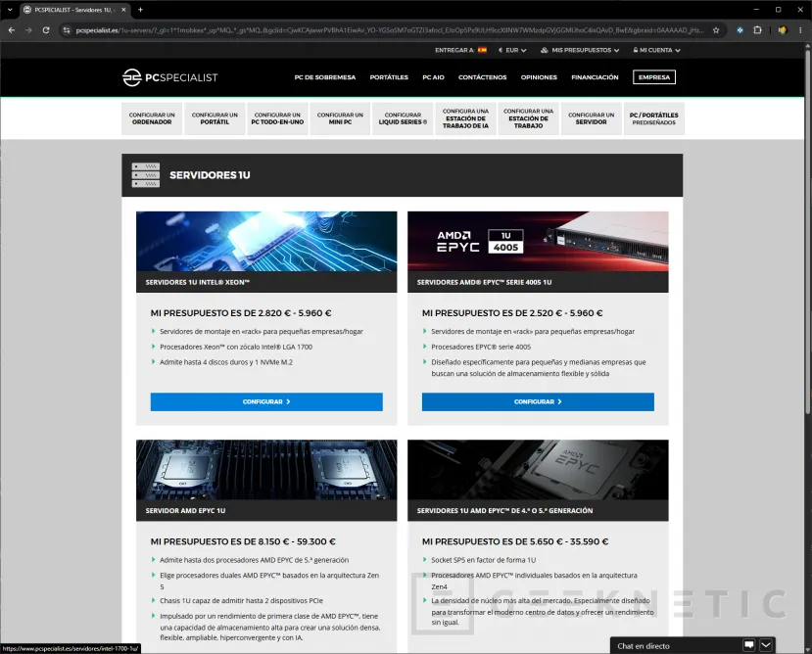Viewport: 812px width, 654px height.
Task: Click Servidor AMD EPYC 1U heading
Action: pyautogui.click(x=185, y=510)
